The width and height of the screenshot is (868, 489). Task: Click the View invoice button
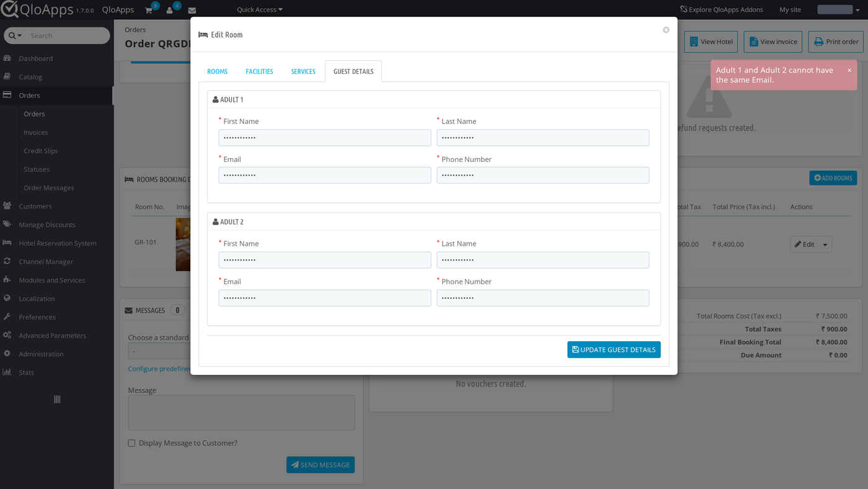(773, 42)
